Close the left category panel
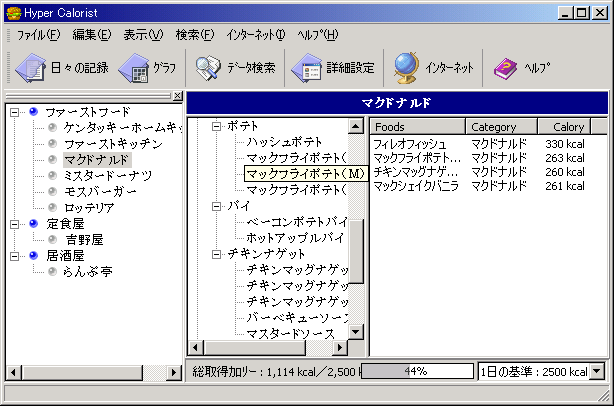Screen dimensions: 614x406 click(x=177, y=96)
